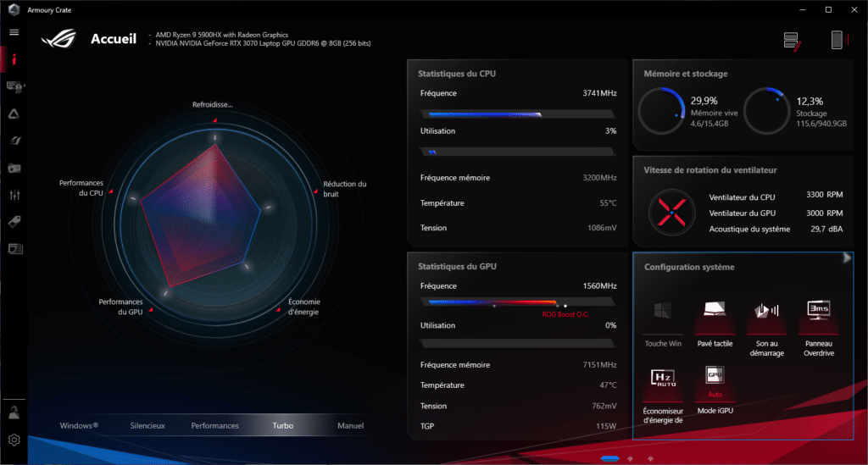Click the TGP 115W value
The width and height of the screenshot is (868, 465).
(606, 426)
